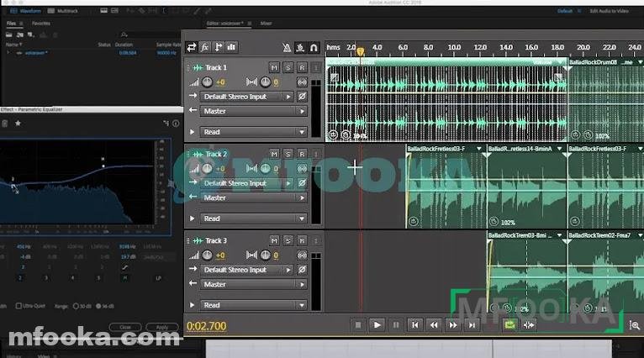Select the BalladRockDrum08 clip on Track 1
The width and height of the screenshot is (644, 358).
pos(606,101)
